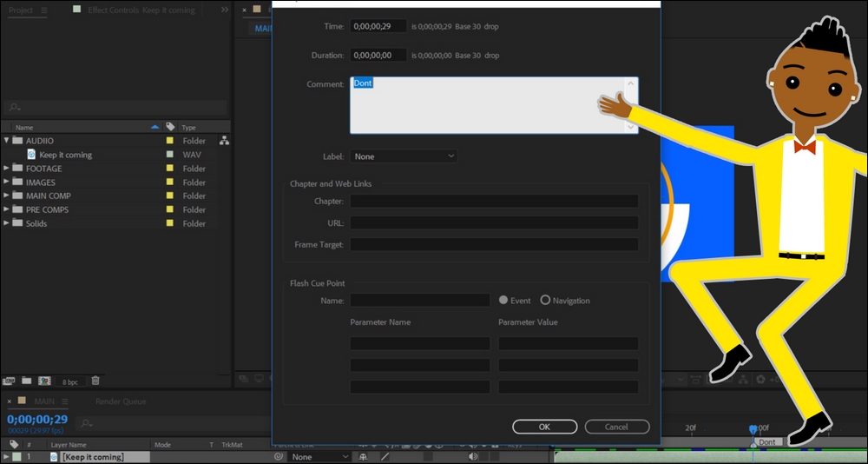The height and width of the screenshot is (464, 868).
Task: Click the Dont marker on the timeline
Action: [767, 441]
